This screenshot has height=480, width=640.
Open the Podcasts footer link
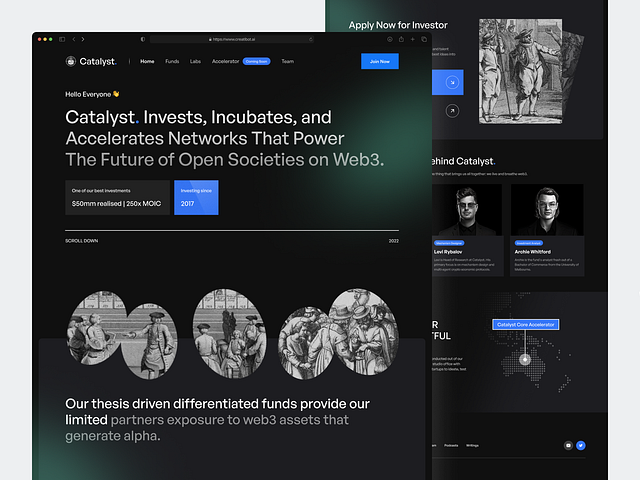451,445
